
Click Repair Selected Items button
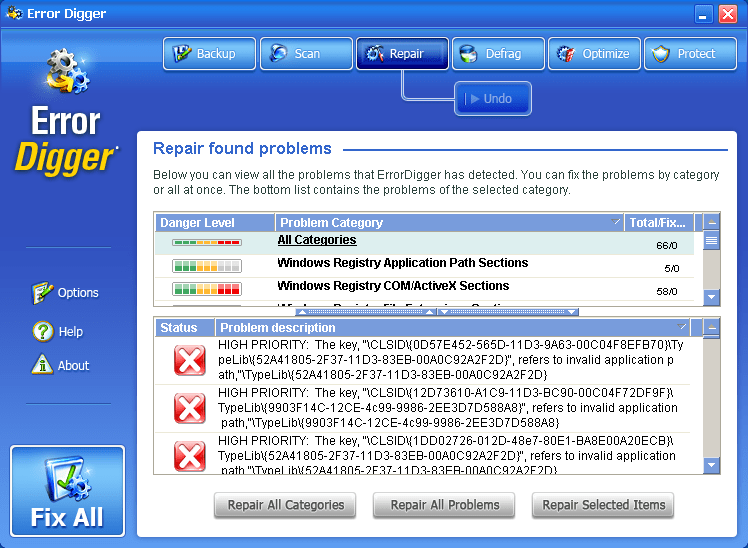[x=603, y=505]
